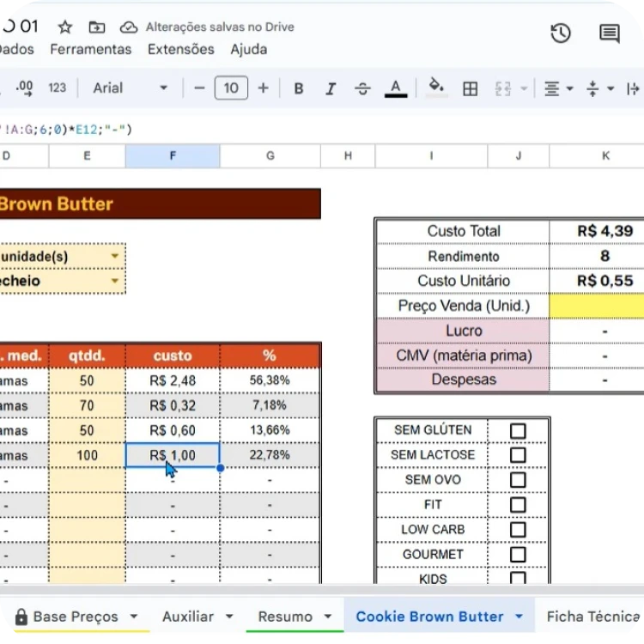Image resolution: width=644 pixels, height=644 pixels.
Task: Click the 'Alterações salvas no Drive' text
Action: click(x=220, y=27)
